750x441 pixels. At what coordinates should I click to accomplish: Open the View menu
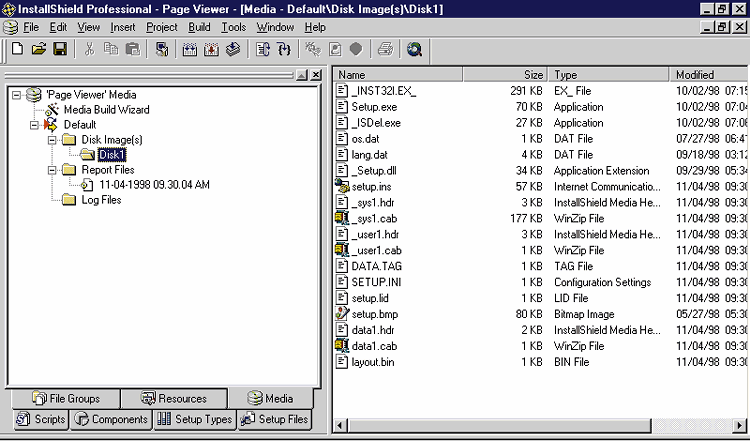pos(89,27)
